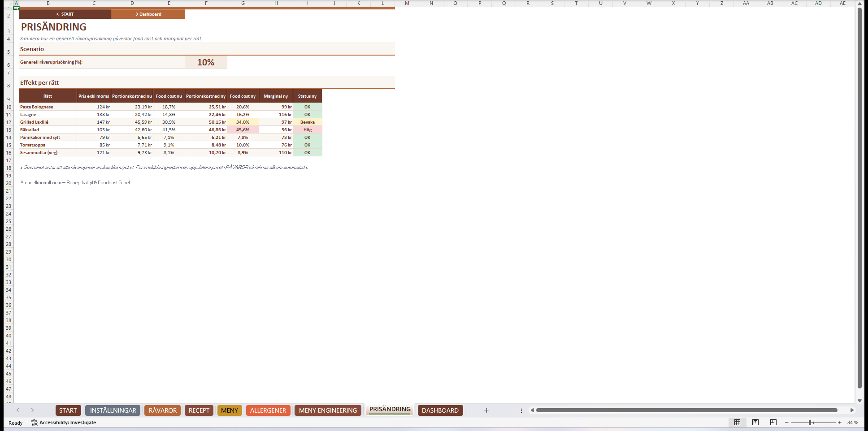Click the horizontal scrollbar thumb

[x=686, y=410]
